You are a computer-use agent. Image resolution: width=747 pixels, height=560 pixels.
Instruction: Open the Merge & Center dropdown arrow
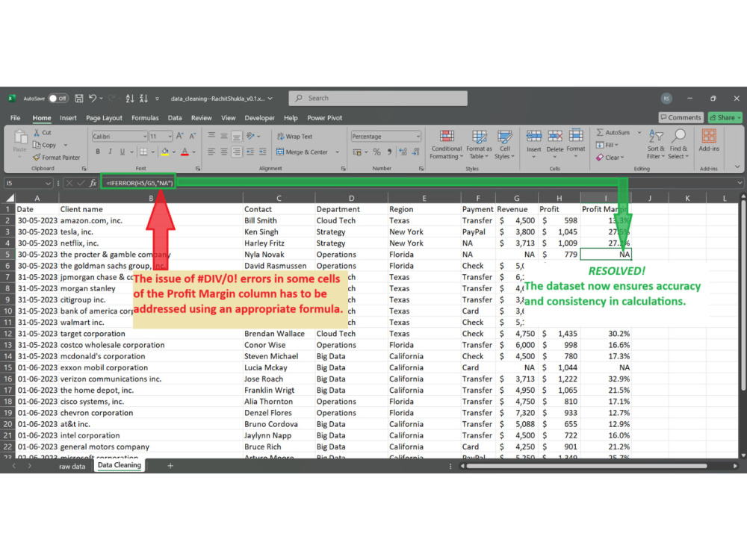coord(338,152)
